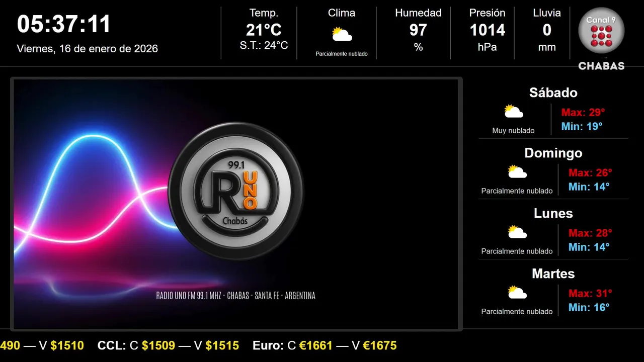Screen dimensions: 644x362
Task: Click Sábado Max: 29° text
Action: click(583, 112)
